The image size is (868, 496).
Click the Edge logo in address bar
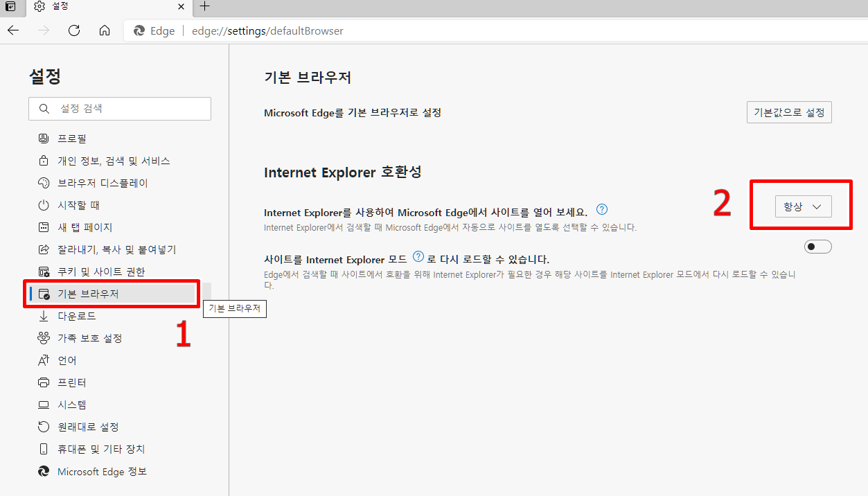139,30
